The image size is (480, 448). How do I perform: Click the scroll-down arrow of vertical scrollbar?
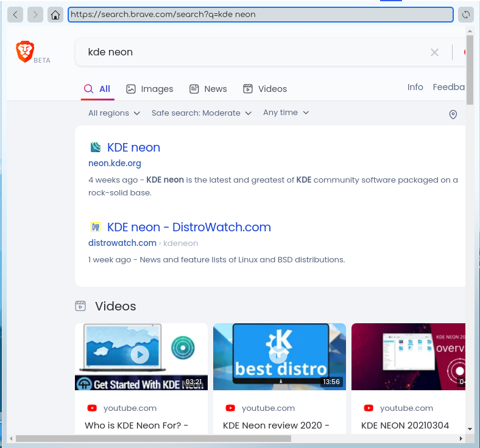tap(470, 429)
